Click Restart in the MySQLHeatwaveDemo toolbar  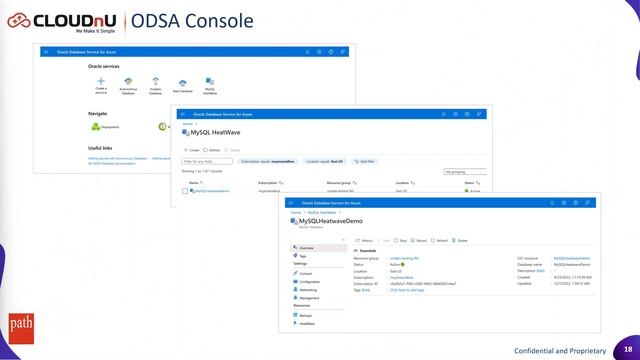419,241
